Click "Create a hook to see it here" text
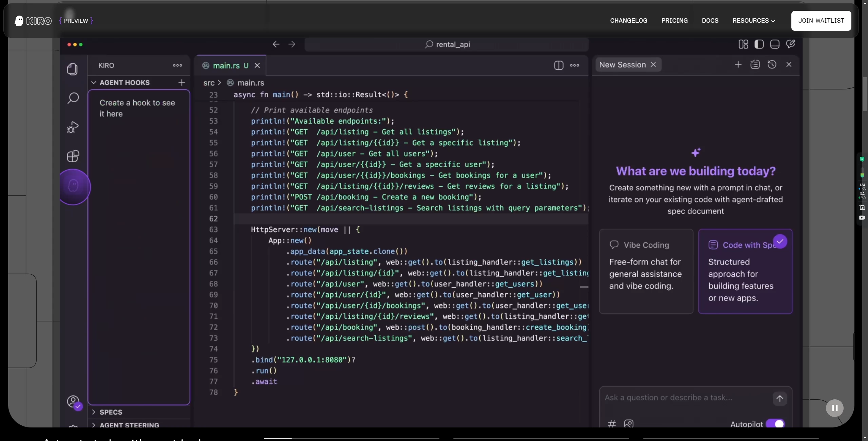 coord(137,108)
